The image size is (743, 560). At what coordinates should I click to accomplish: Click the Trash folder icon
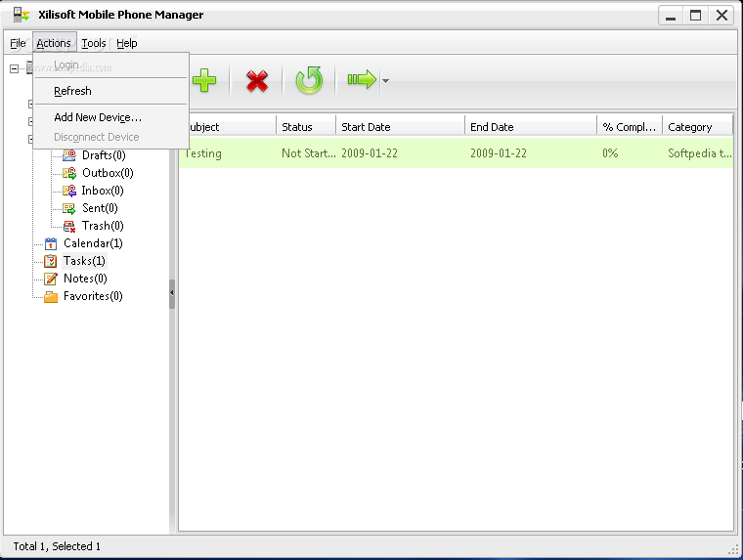69,226
